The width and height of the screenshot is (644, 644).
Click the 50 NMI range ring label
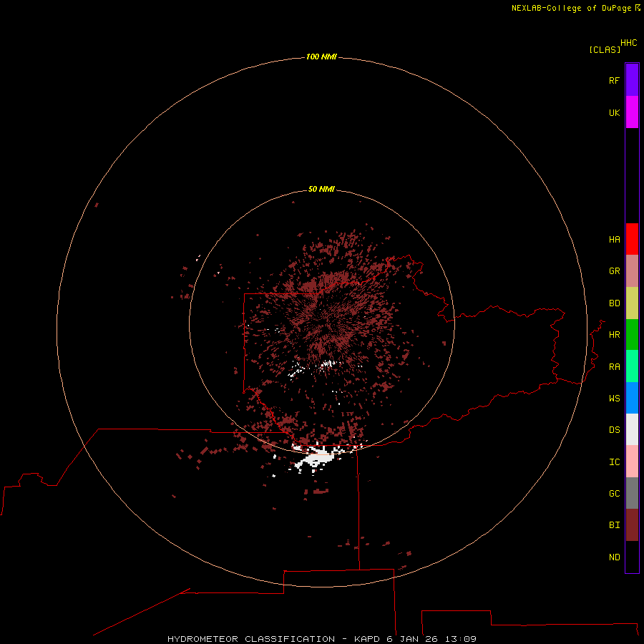[321, 189]
